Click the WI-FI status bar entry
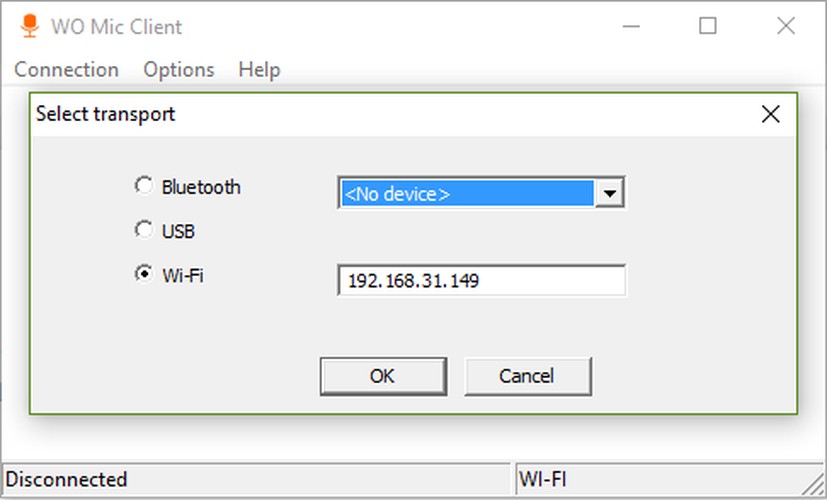This screenshot has width=827, height=500. click(x=543, y=479)
